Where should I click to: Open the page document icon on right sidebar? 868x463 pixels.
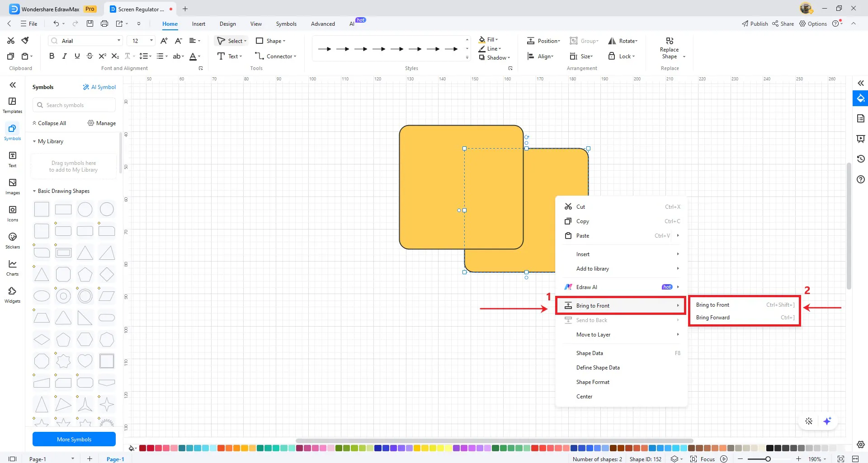tap(861, 118)
